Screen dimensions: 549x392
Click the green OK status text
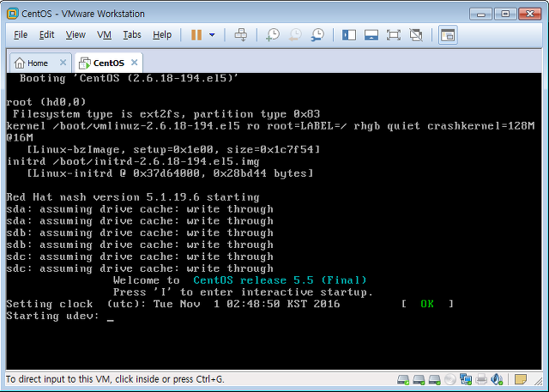[427, 304]
